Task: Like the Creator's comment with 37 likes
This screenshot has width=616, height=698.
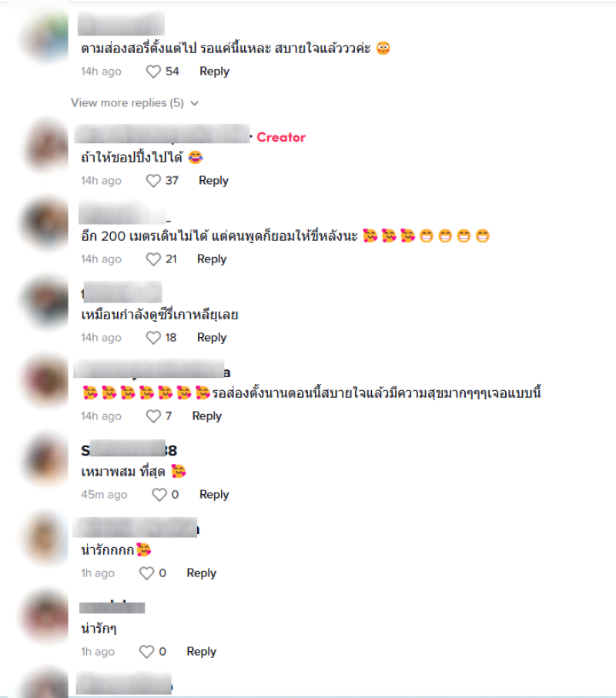Action: [153, 181]
